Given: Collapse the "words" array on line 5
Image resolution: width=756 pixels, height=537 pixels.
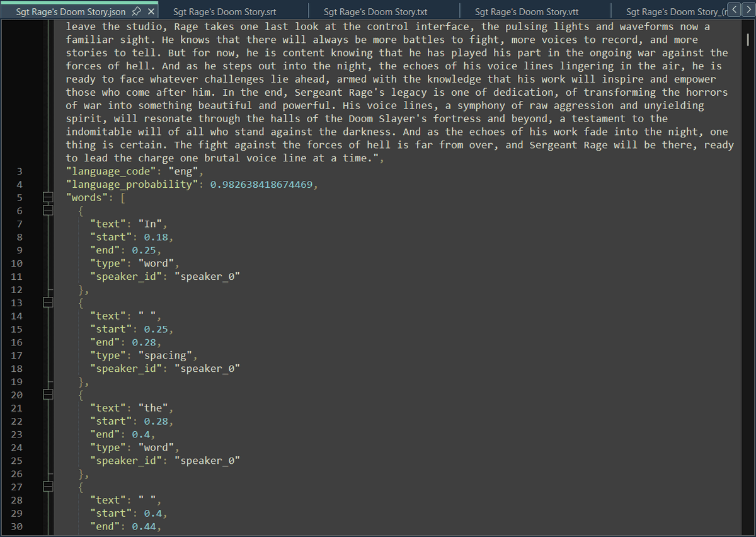Looking at the screenshot, I should point(47,197).
